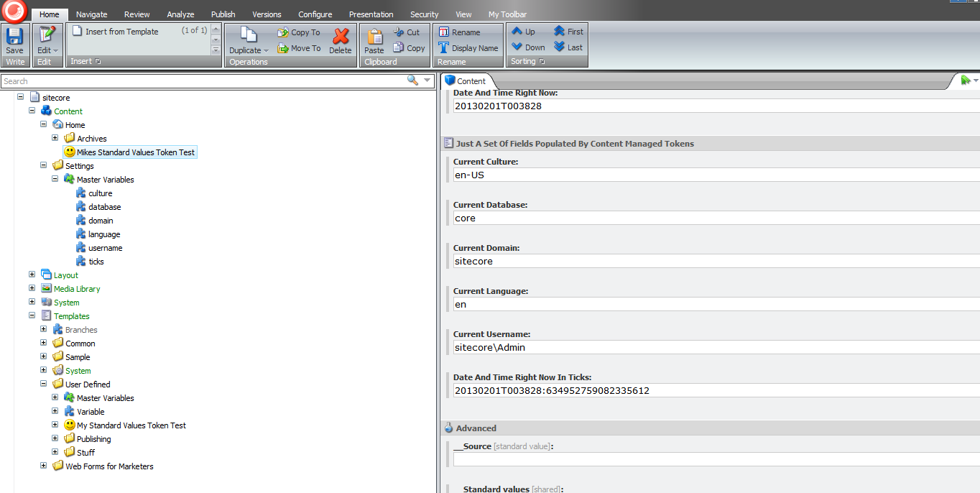
Task: Select Insert from Template option
Action: pyautogui.click(x=121, y=32)
